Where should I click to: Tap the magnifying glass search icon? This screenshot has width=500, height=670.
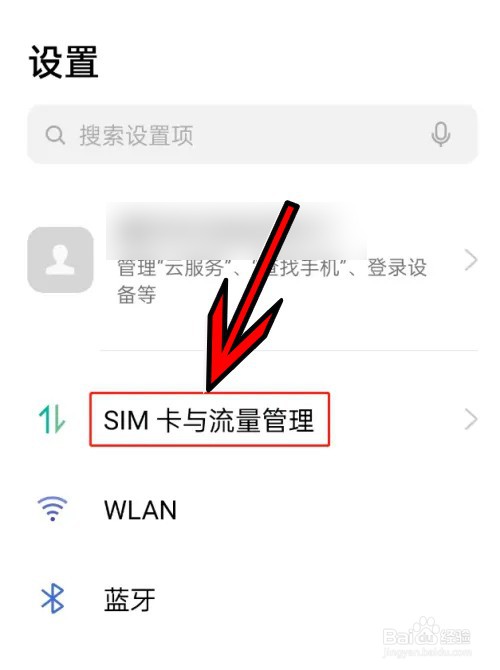55,135
